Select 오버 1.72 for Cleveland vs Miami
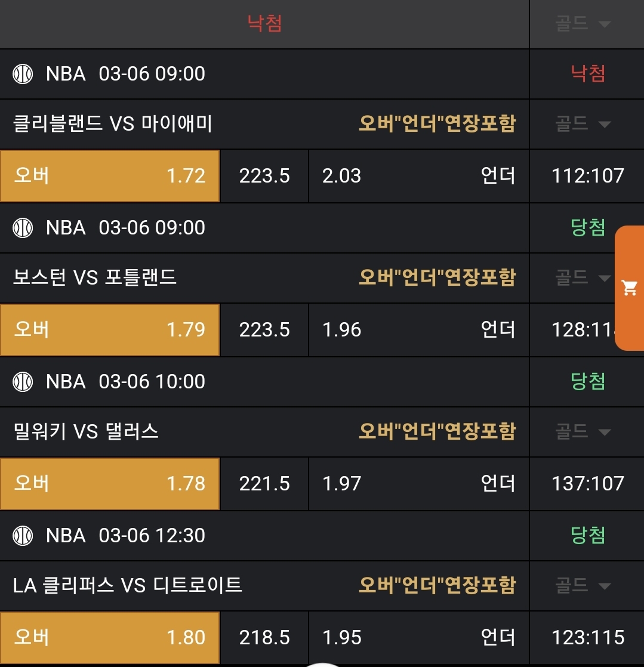Screen dimensions: 644x667 click(110, 176)
